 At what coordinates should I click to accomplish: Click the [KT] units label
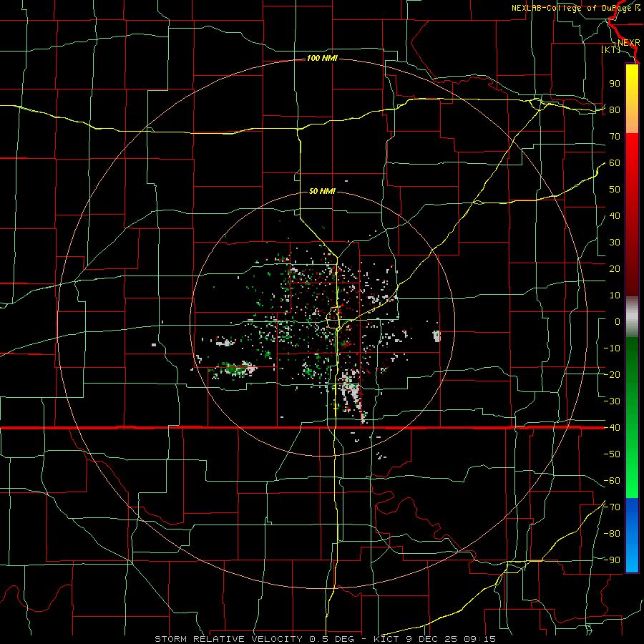(x=611, y=49)
